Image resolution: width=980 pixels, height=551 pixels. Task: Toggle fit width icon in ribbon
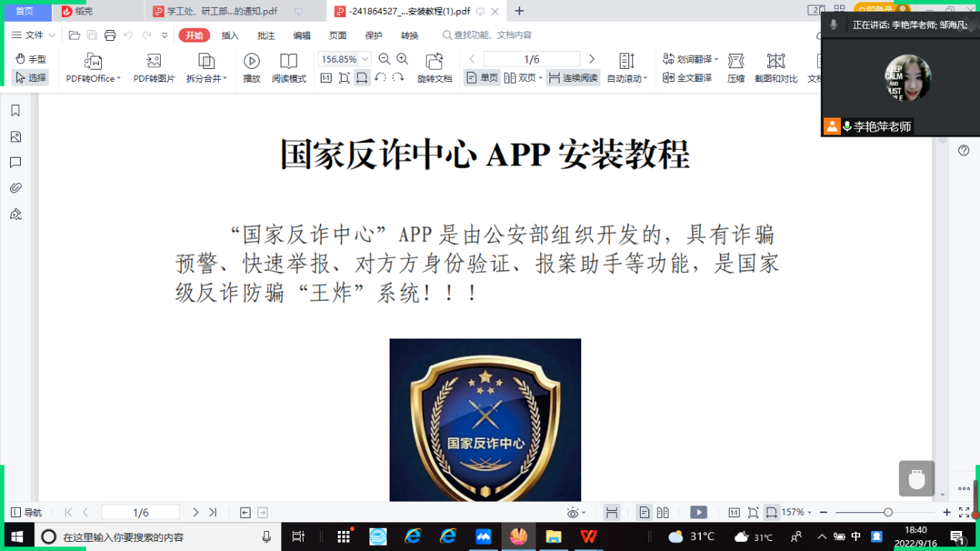tap(361, 78)
